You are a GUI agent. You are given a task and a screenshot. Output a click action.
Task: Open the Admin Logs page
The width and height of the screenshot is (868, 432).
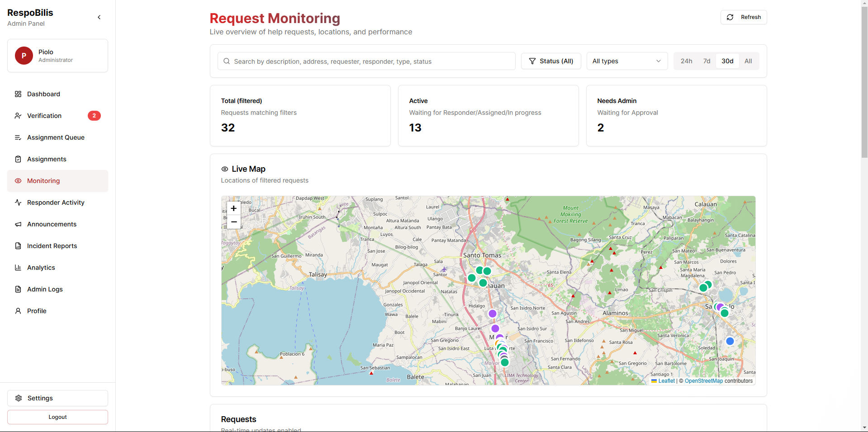click(57, 289)
